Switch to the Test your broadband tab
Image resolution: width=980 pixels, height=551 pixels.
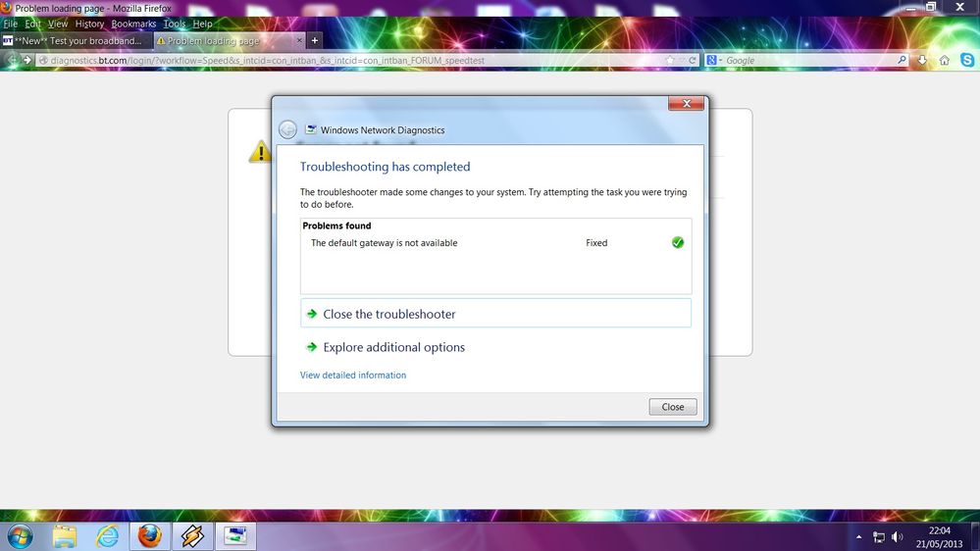pos(77,40)
